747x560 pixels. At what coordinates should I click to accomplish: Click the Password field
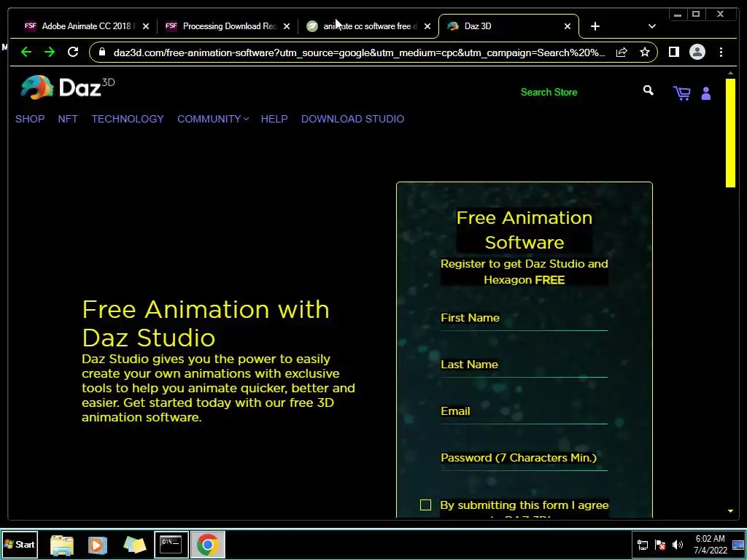pos(524,459)
